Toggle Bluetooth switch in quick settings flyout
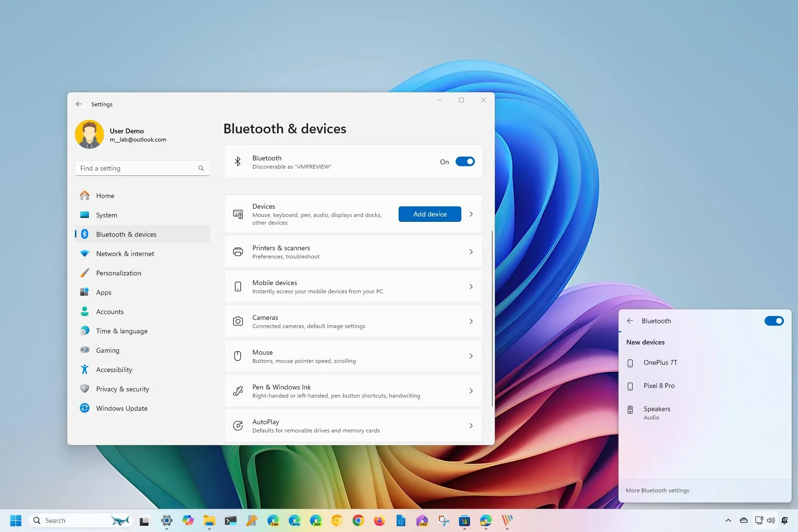The height and width of the screenshot is (532, 798). click(774, 321)
